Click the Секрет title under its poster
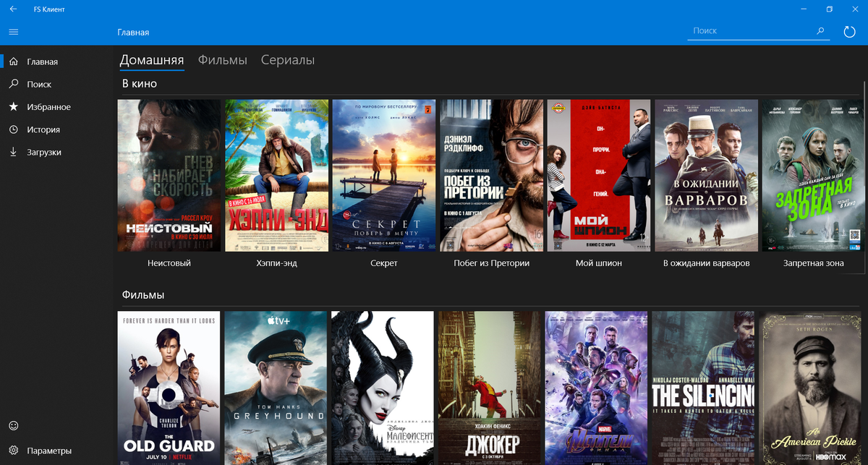Viewport: 868px width, 465px height. tap(384, 263)
